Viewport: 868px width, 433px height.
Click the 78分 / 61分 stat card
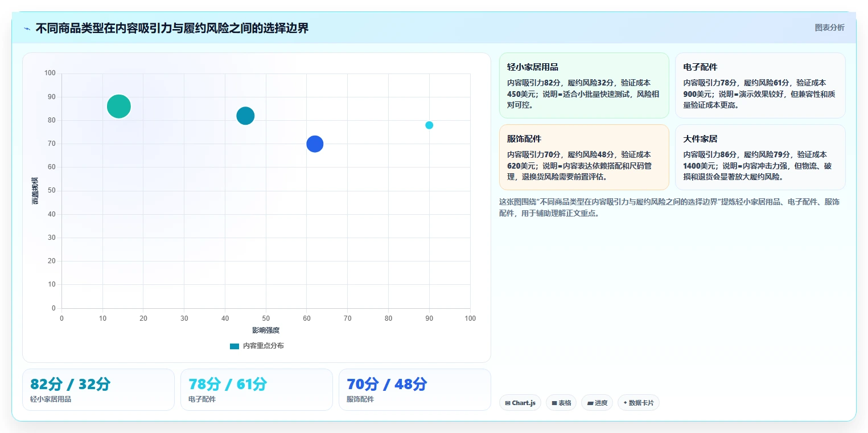click(257, 390)
